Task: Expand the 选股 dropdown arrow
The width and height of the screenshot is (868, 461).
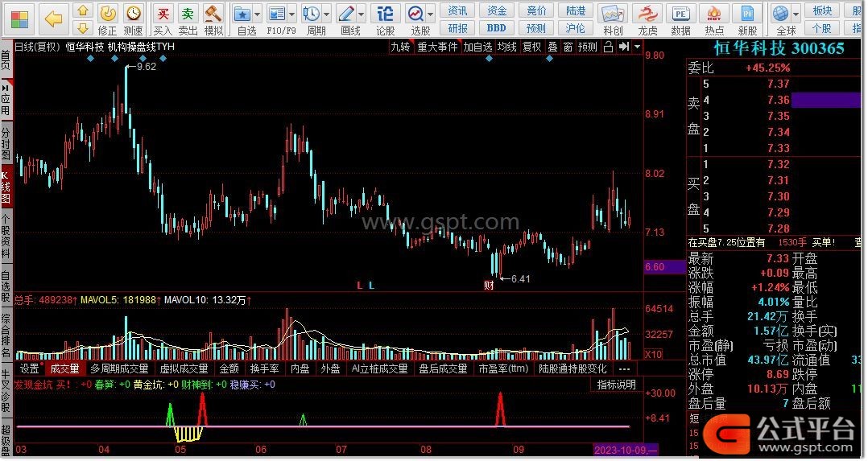Action: coord(430,14)
